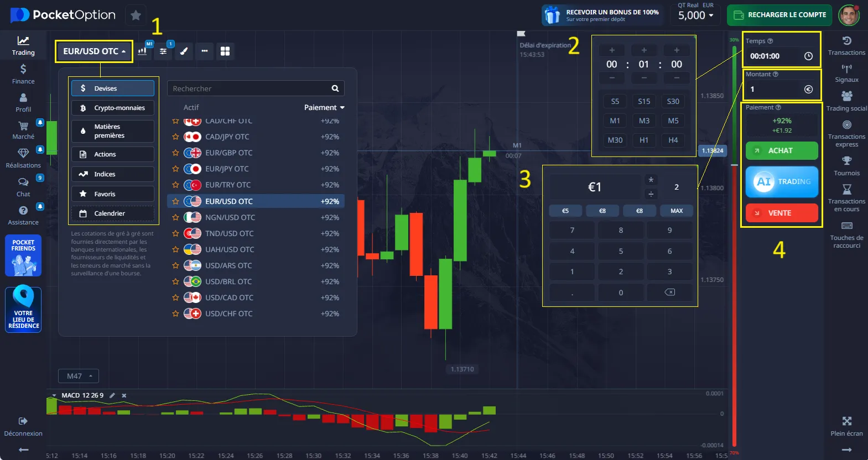Screen dimensions: 868x460
Task: Click the red VENTE sell button
Action: pyautogui.click(x=782, y=213)
